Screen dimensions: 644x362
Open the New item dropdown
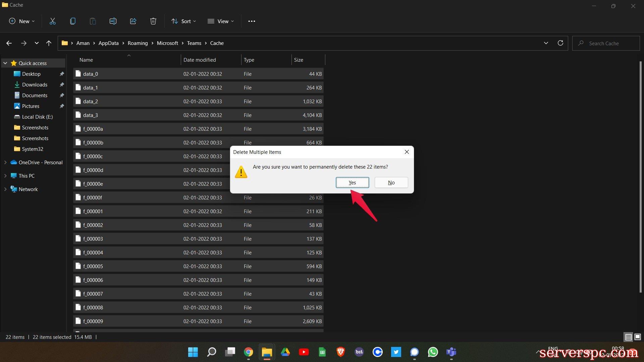tap(22, 21)
